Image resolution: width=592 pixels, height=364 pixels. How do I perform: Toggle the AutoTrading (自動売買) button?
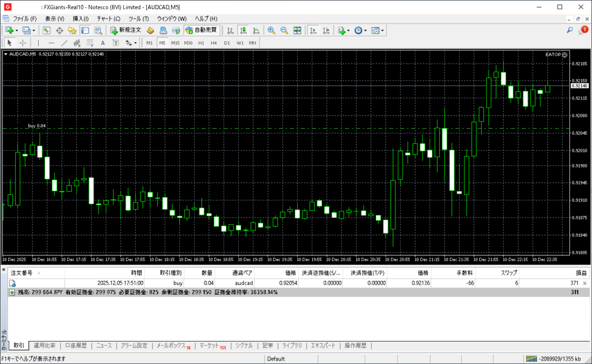point(201,30)
